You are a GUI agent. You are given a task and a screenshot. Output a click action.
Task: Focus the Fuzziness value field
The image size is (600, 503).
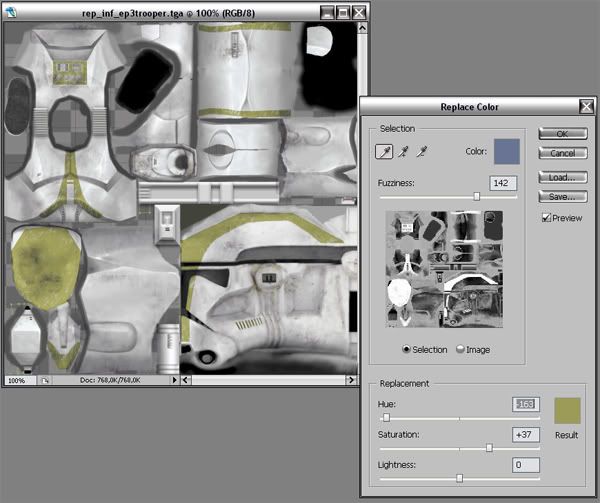coord(503,183)
